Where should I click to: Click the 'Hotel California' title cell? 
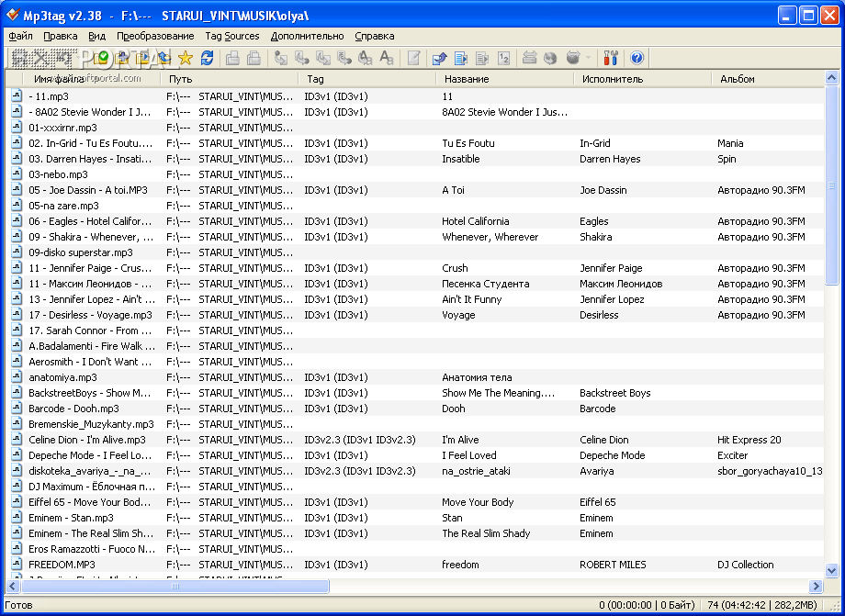(476, 221)
